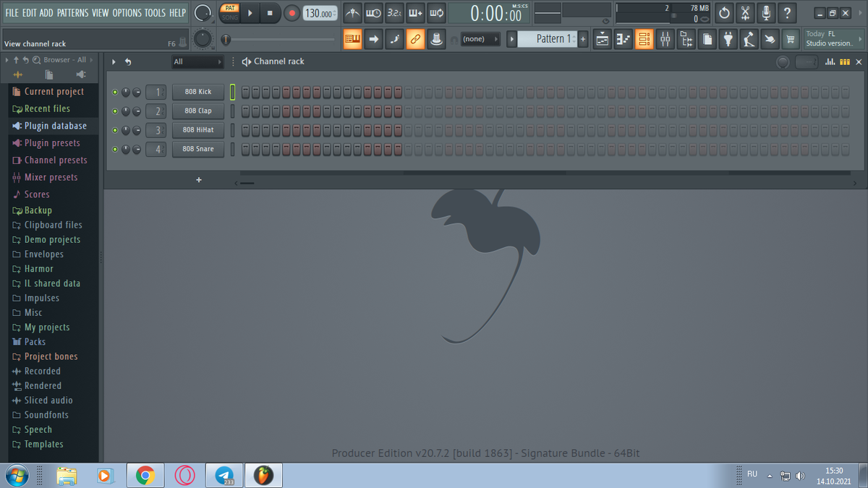Open the channel filter All dropdown
The height and width of the screenshot is (488, 868).
197,62
